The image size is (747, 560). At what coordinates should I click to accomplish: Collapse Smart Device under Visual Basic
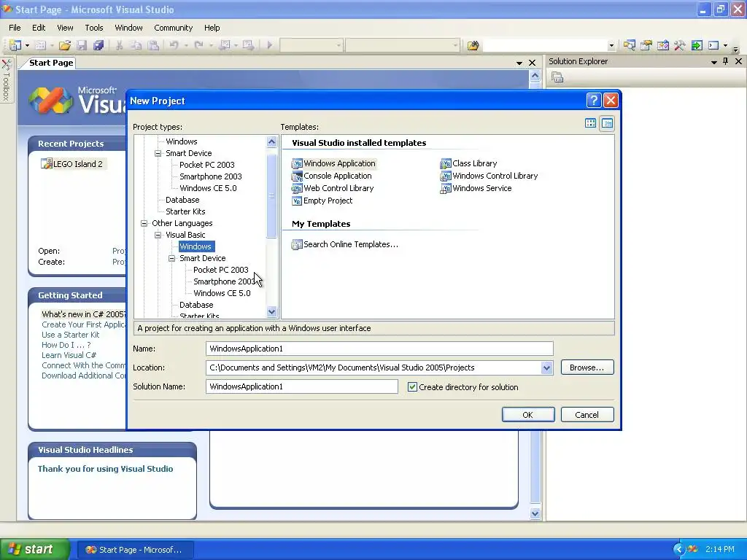click(x=171, y=258)
